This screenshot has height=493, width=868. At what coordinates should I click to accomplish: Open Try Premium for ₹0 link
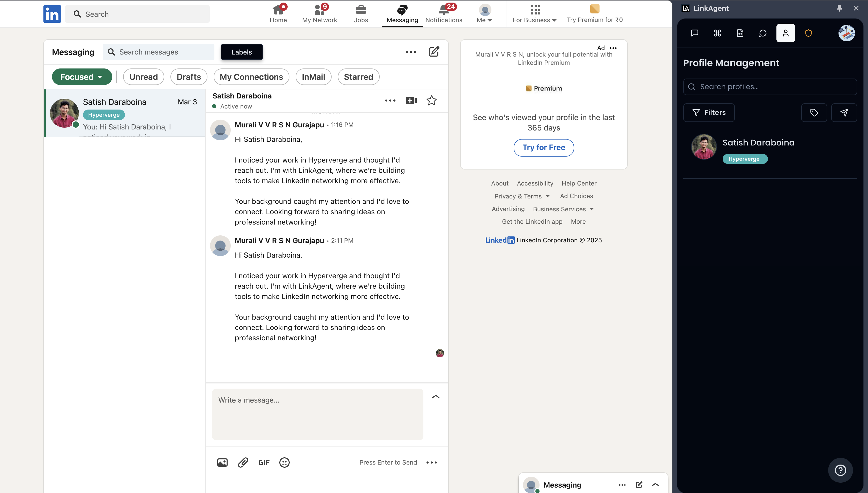595,13
